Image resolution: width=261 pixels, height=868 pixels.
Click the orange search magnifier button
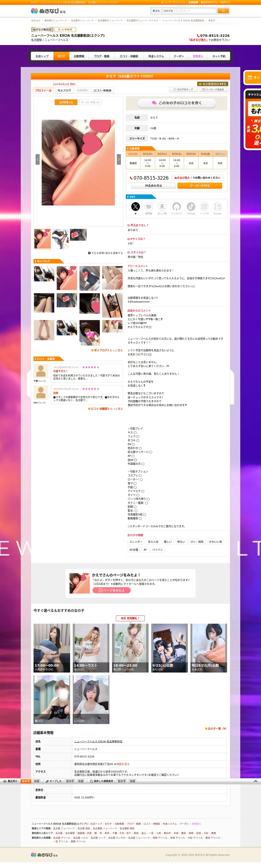[x=223, y=11]
